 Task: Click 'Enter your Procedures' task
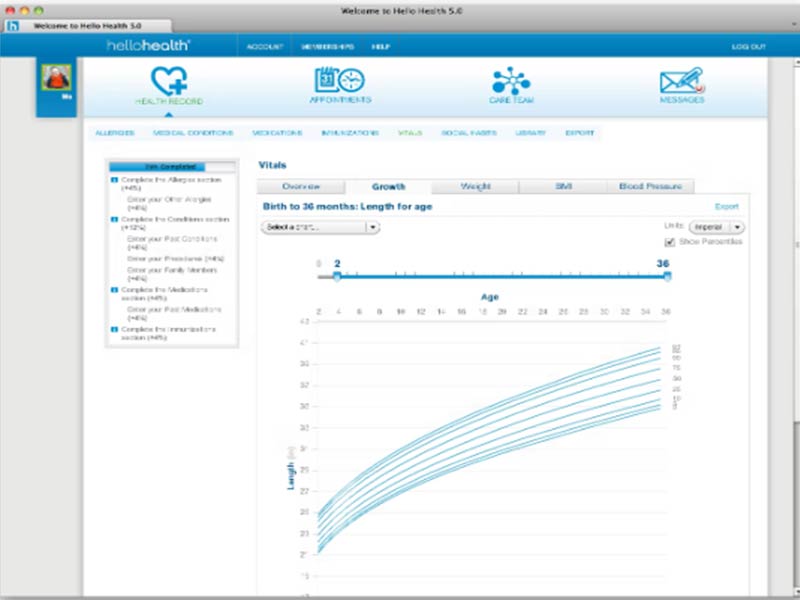tap(176, 259)
